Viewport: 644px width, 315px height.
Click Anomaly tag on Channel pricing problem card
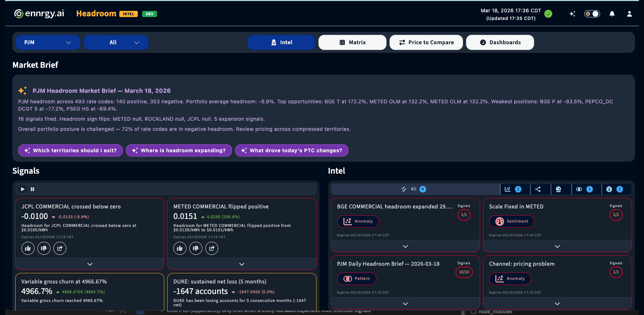(510, 279)
